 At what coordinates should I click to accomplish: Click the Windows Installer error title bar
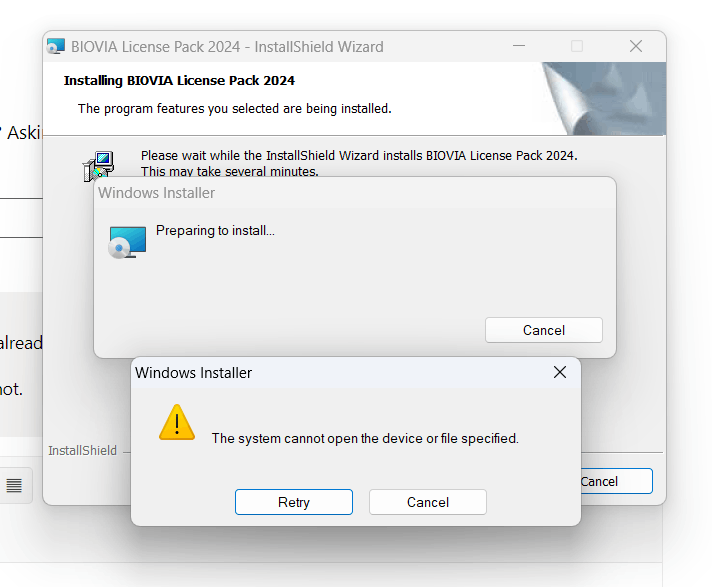click(x=341, y=372)
